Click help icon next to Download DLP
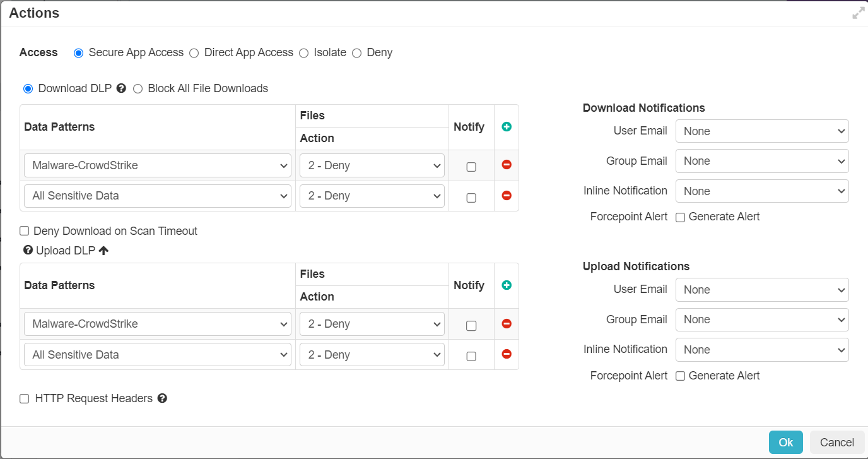Image resolution: width=868 pixels, height=459 pixels. (121, 88)
